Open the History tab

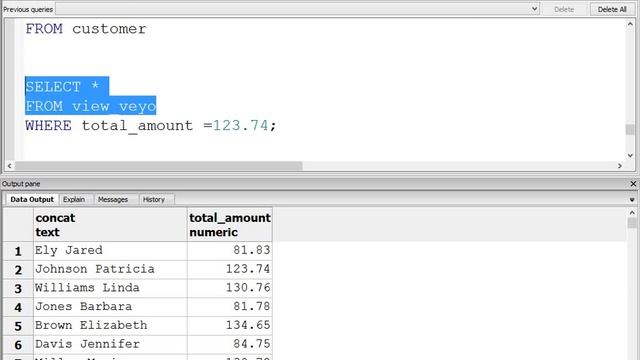153,199
